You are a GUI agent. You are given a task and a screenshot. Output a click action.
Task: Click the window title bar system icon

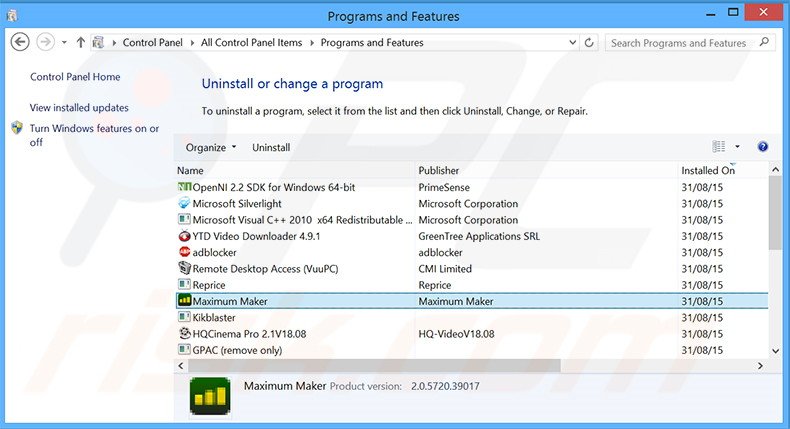12,16
